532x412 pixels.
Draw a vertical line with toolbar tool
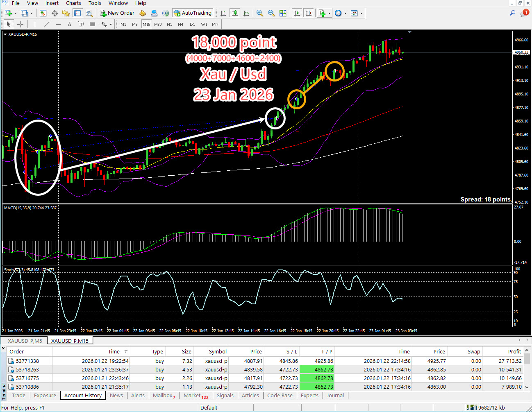[35, 24]
